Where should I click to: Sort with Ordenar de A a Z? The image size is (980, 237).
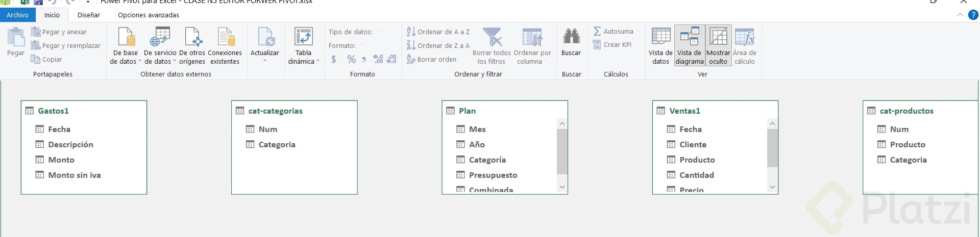click(438, 32)
